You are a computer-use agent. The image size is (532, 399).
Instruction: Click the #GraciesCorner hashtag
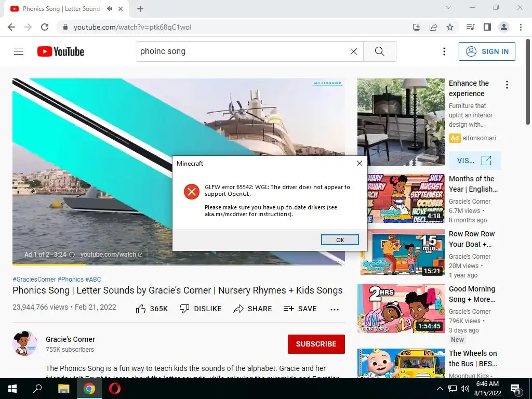pos(34,279)
